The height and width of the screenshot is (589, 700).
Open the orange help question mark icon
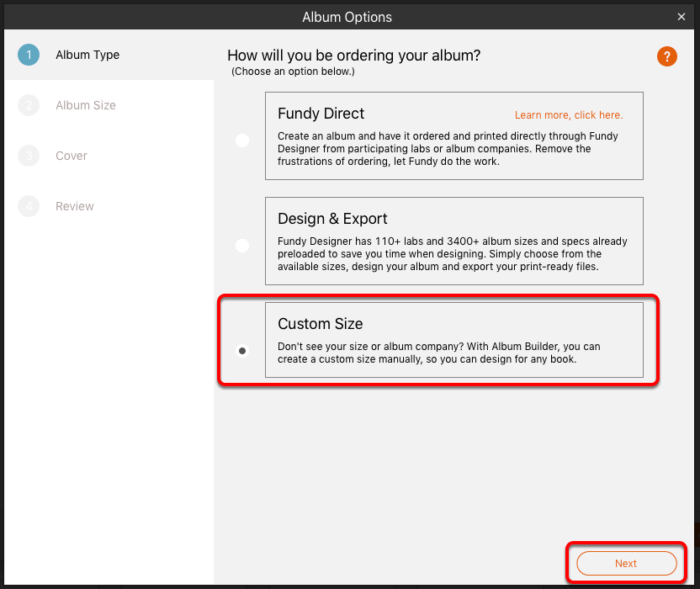click(666, 56)
